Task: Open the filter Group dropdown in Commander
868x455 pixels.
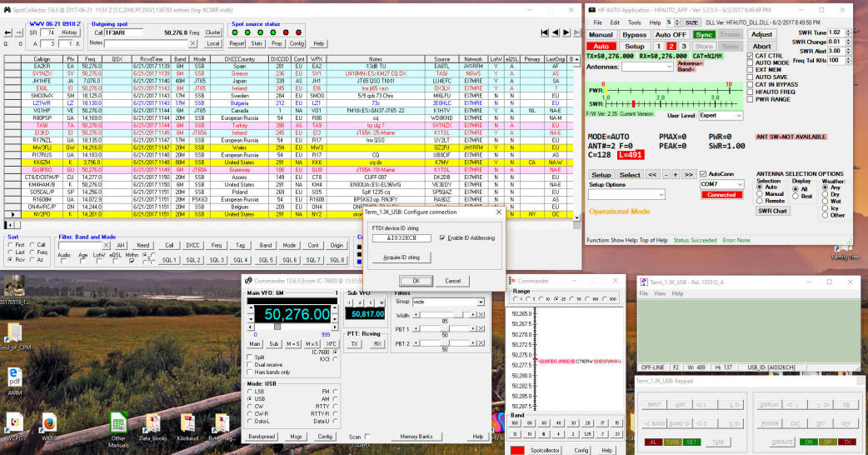Action: 448,302
